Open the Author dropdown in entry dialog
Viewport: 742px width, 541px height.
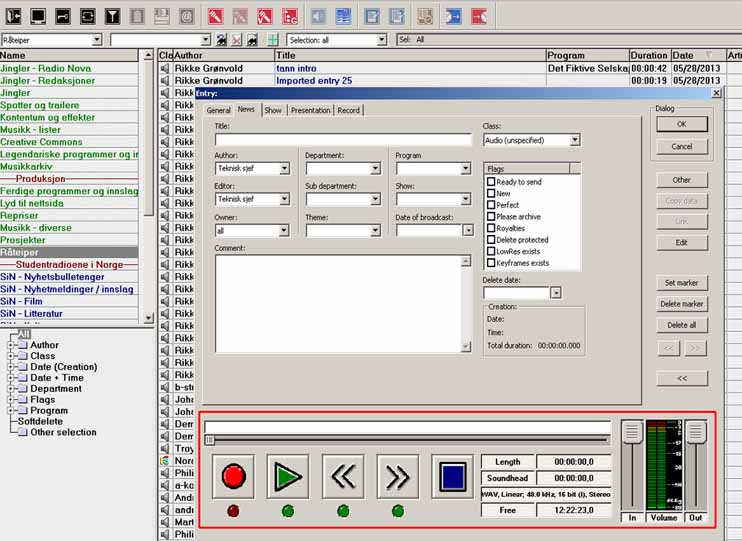[x=284, y=169]
